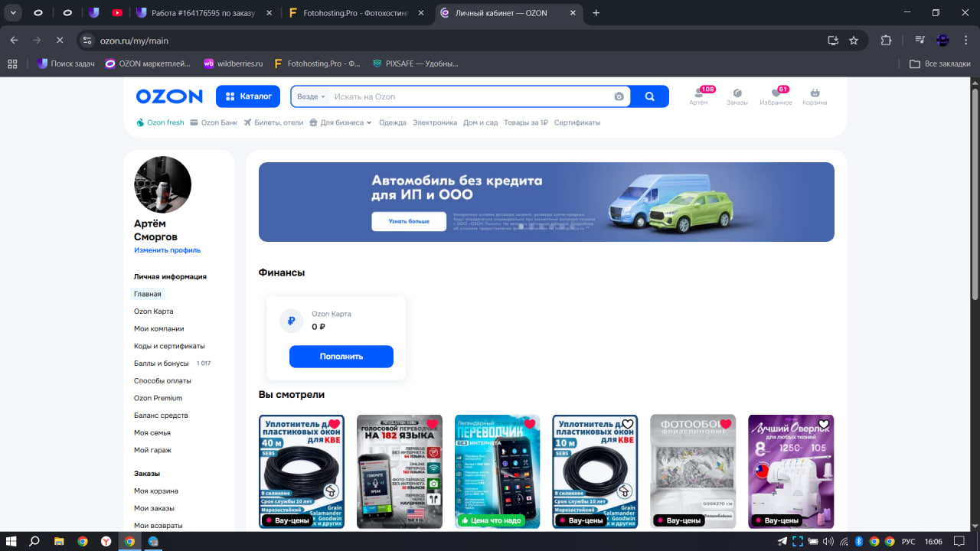This screenshot has height=551, width=980.
Task: Toggle favorite heart on 182 языка translator card
Action: 432,424
